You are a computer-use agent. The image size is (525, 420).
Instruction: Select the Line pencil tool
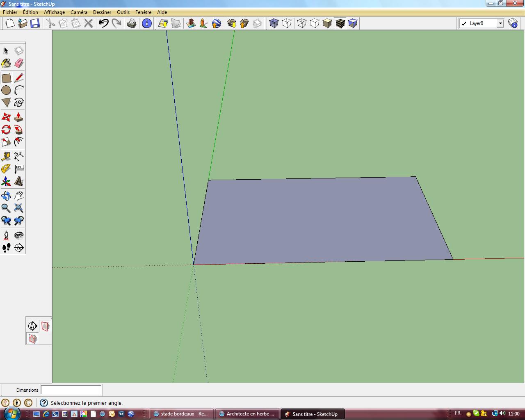pyautogui.click(x=19, y=78)
